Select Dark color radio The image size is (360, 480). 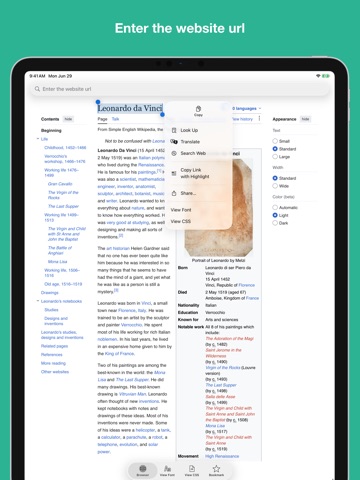coord(275,223)
